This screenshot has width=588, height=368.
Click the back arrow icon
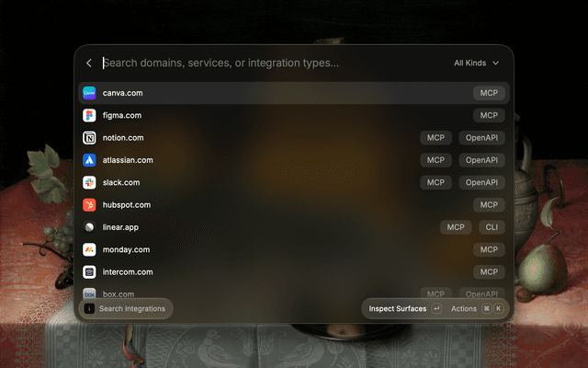[89, 63]
